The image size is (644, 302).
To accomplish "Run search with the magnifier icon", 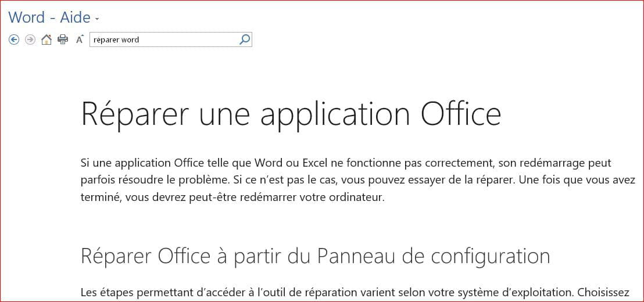I will pos(244,39).
